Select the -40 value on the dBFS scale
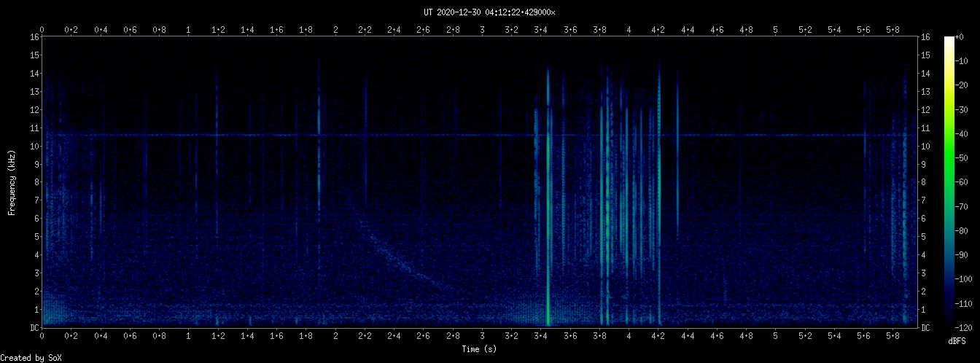The height and width of the screenshot is (363, 980). click(x=963, y=134)
